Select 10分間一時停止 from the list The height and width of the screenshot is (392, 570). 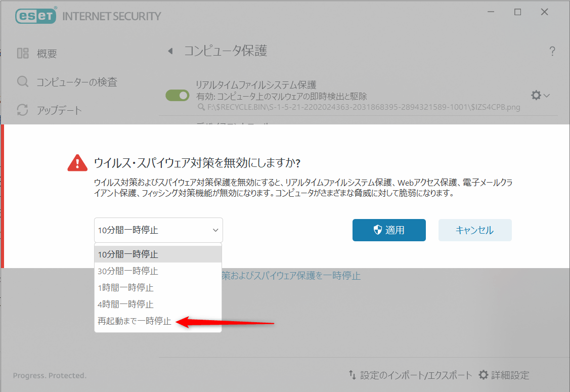(128, 254)
